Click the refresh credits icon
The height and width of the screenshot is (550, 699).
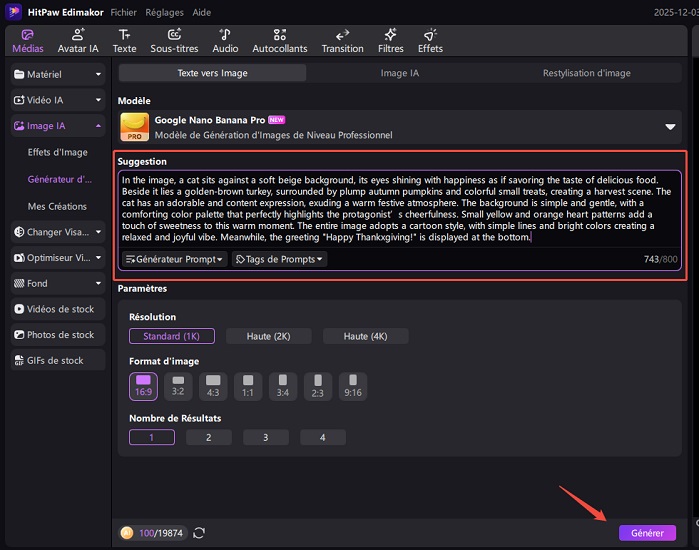(x=199, y=533)
